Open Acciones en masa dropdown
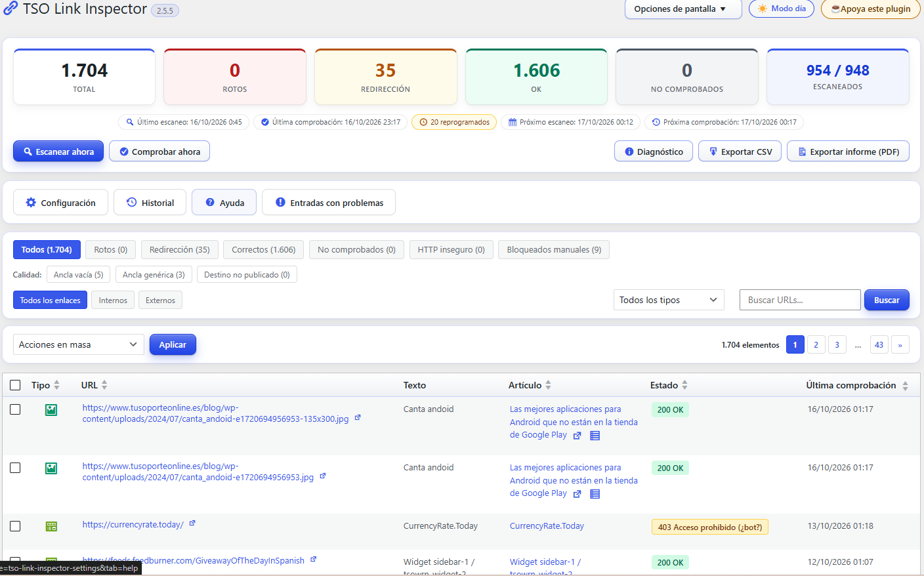This screenshot has height=576, width=924. 79,344
